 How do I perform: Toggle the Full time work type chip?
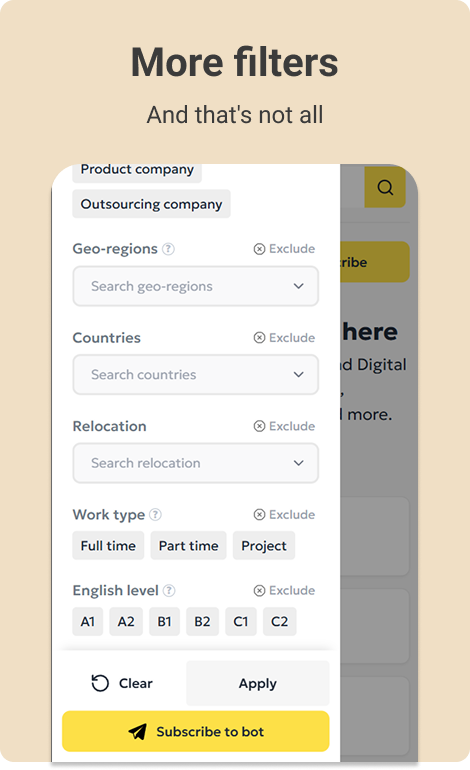pyautogui.click(x=108, y=546)
